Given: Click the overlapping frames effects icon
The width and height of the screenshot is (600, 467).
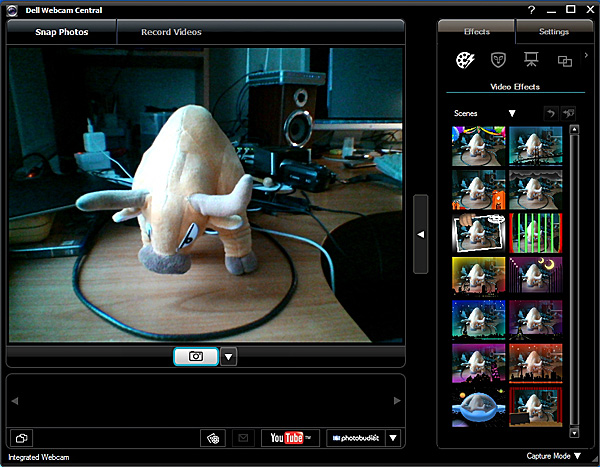Looking at the screenshot, I should [x=564, y=62].
